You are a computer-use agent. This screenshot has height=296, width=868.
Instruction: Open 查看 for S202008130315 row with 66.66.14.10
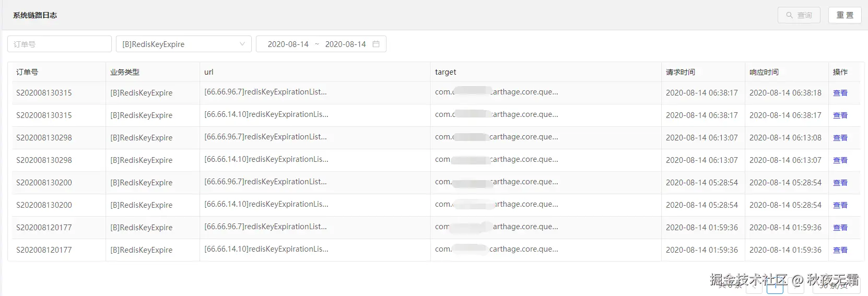coord(840,115)
